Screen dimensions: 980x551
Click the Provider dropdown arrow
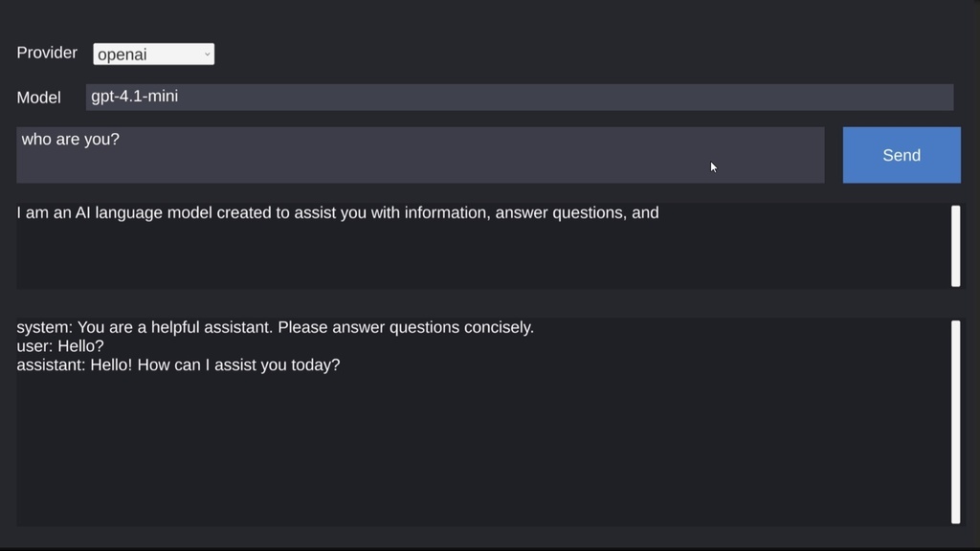[207, 54]
